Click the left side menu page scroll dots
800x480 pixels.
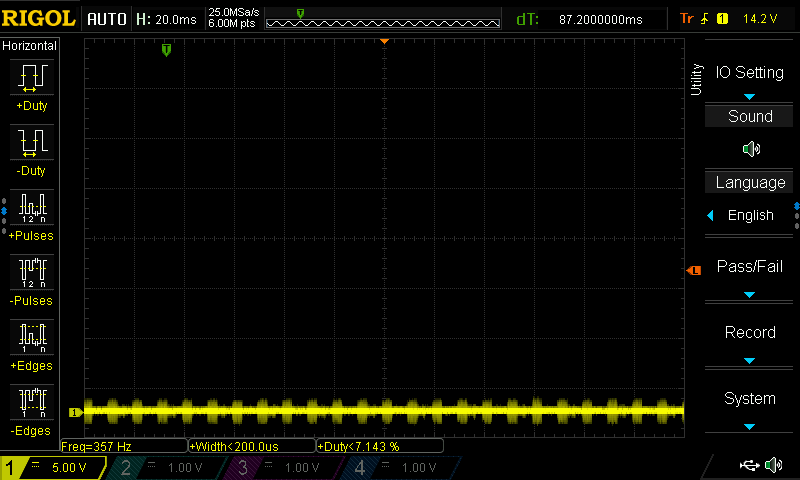4,217
